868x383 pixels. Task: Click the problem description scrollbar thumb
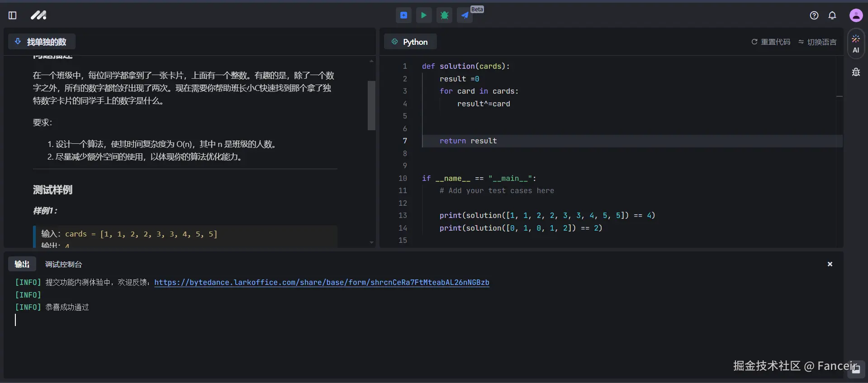[371, 105]
